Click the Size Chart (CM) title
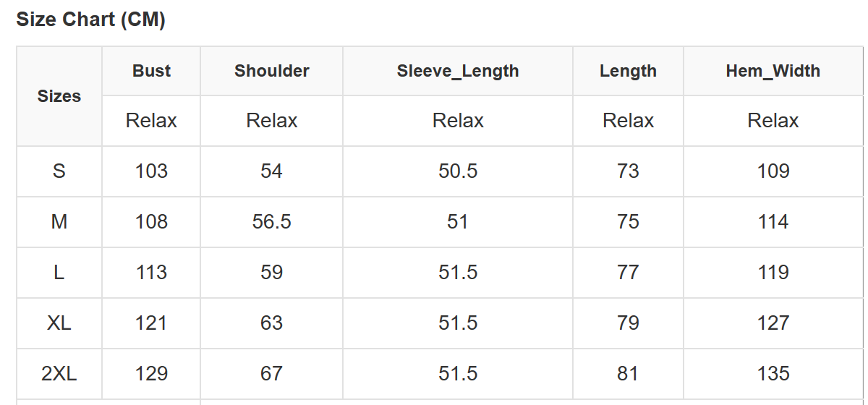Viewport: 868px width, 405px height. [x=91, y=20]
